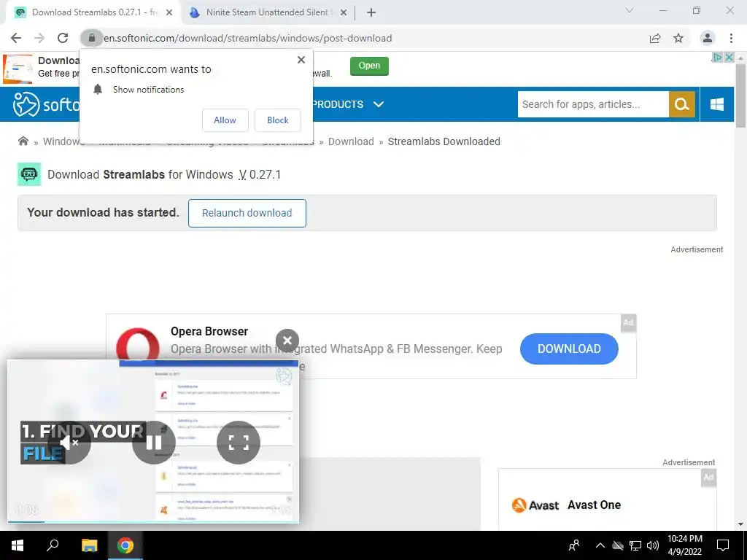Block notifications from en.softonic.com
Image resolution: width=747 pixels, height=560 pixels.
pos(278,120)
